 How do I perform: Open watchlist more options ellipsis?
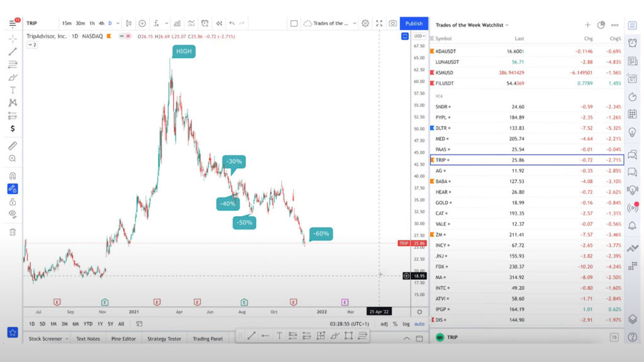point(615,25)
